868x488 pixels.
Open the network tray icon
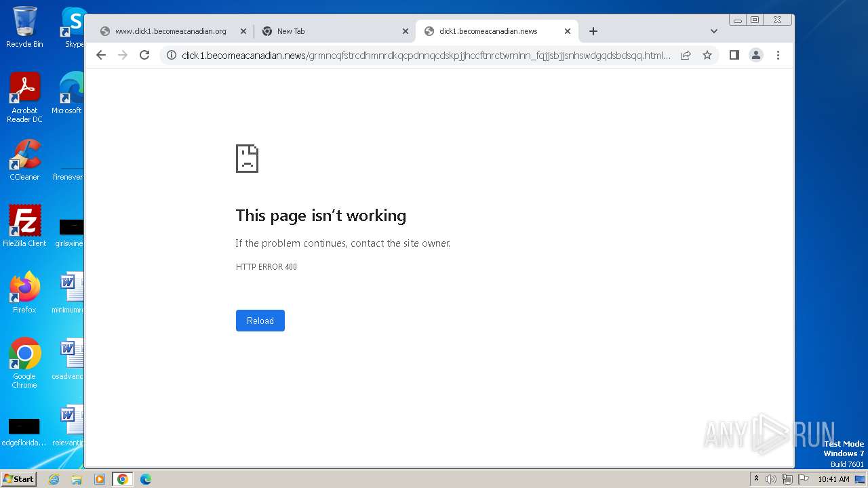787,479
